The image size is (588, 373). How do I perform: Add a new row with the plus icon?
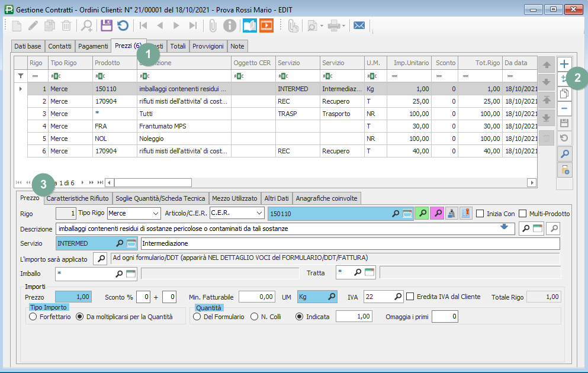click(x=564, y=64)
